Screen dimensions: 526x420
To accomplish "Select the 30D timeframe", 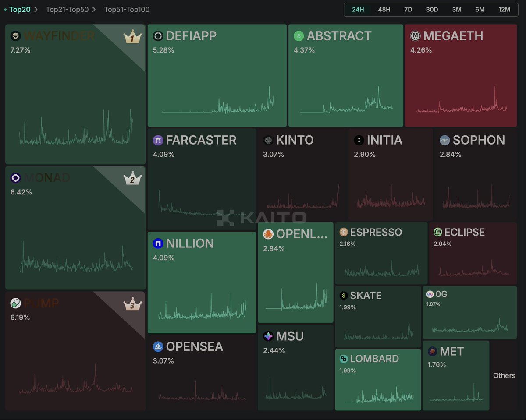I will (x=432, y=9).
